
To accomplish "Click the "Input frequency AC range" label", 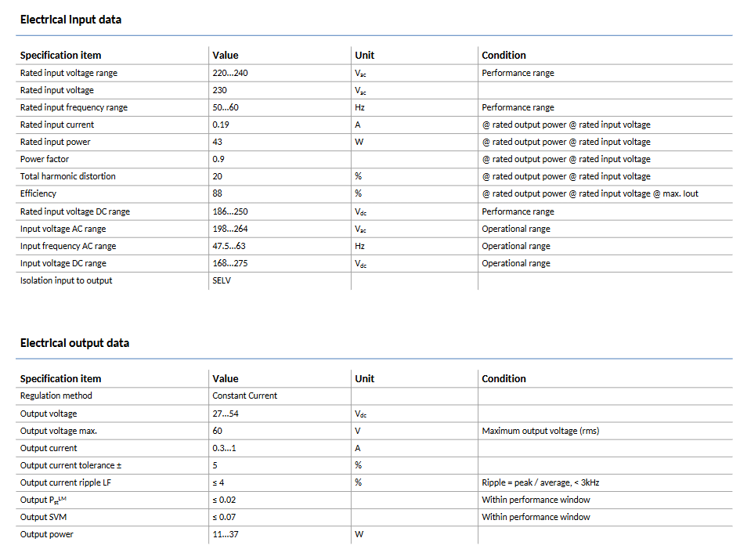I will coord(68,246).
